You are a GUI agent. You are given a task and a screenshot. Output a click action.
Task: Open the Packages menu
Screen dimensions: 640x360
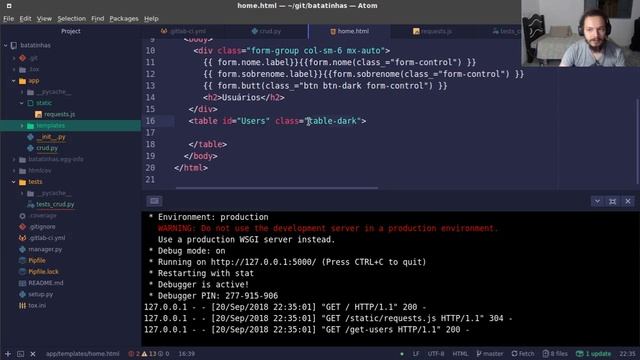[124, 19]
